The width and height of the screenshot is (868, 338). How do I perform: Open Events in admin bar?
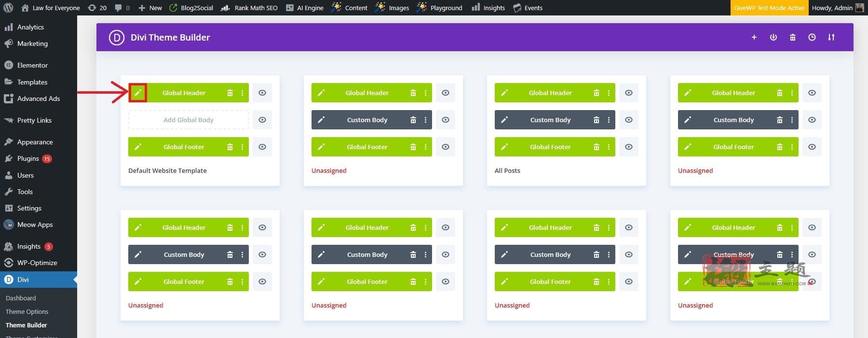coord(528,8)
